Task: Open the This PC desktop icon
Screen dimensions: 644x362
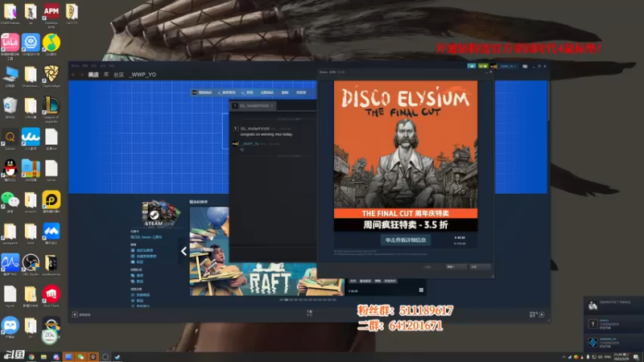Action: (x=10, y=76)
